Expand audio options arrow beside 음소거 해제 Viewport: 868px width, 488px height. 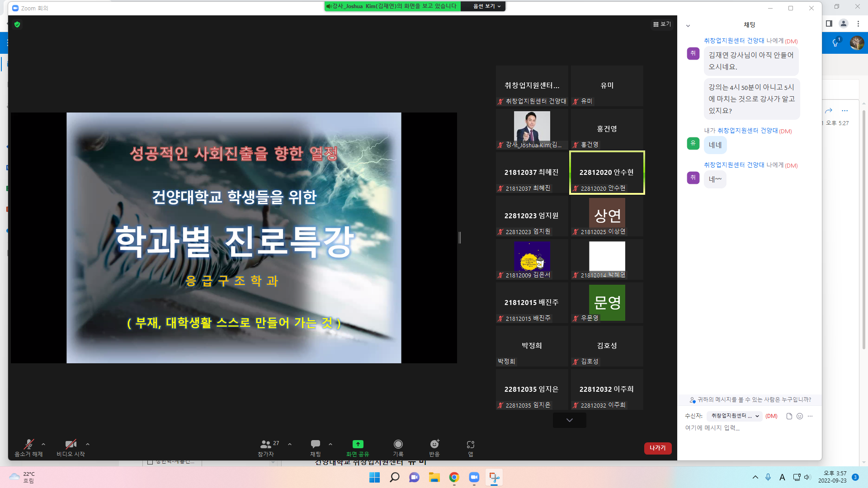pos(43,444)
